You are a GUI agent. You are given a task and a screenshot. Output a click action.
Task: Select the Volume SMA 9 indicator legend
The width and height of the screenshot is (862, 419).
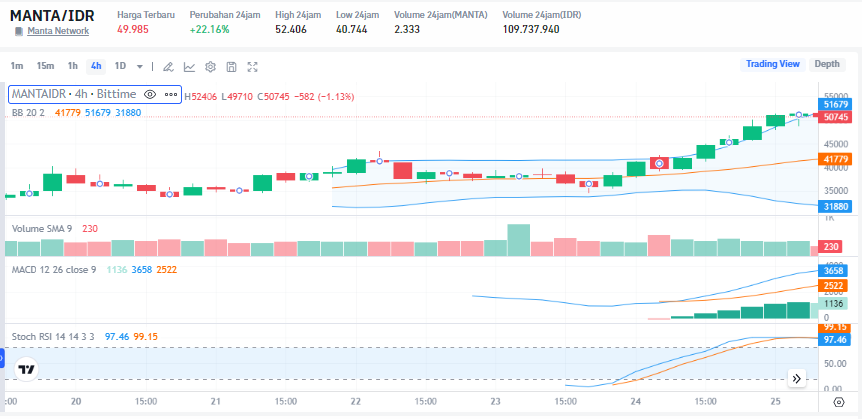(x=42, y=228)
